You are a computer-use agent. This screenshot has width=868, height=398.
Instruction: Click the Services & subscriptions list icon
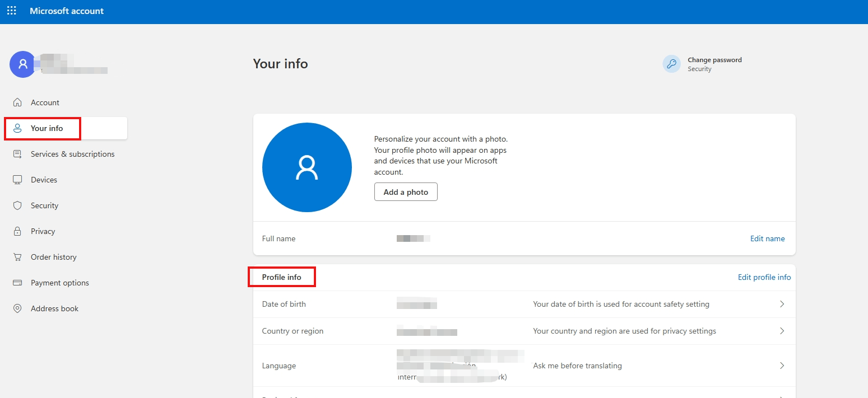pyautogui.click(x=17, y=154)
